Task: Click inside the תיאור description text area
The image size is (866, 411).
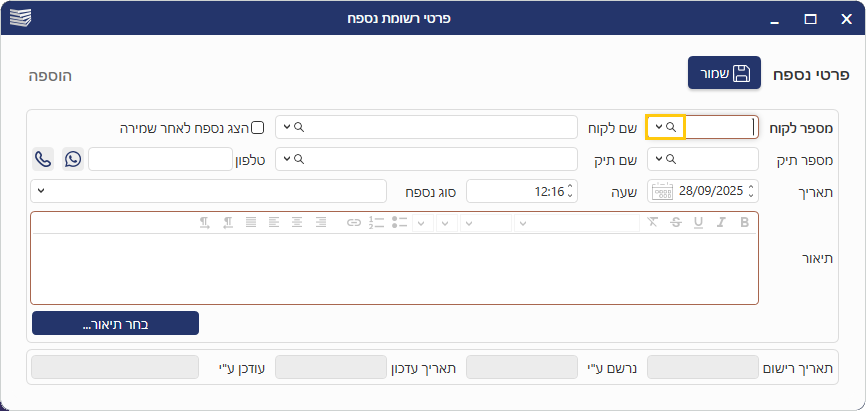Action: (x=394, y=268)
